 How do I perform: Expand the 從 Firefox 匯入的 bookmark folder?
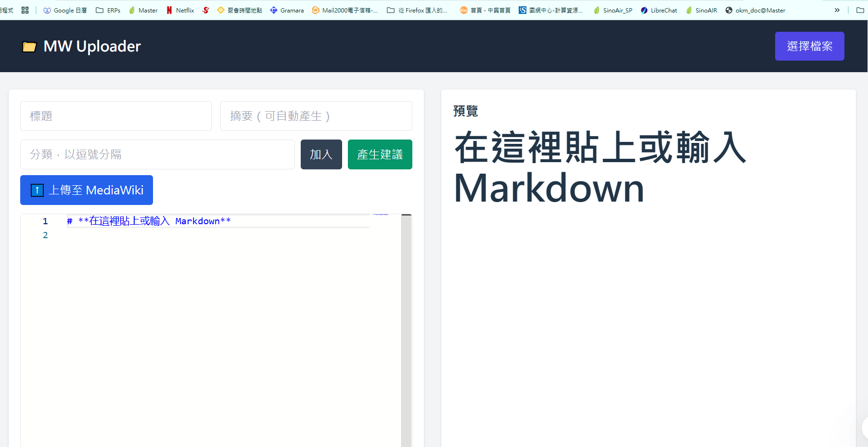tap(417, 10)
